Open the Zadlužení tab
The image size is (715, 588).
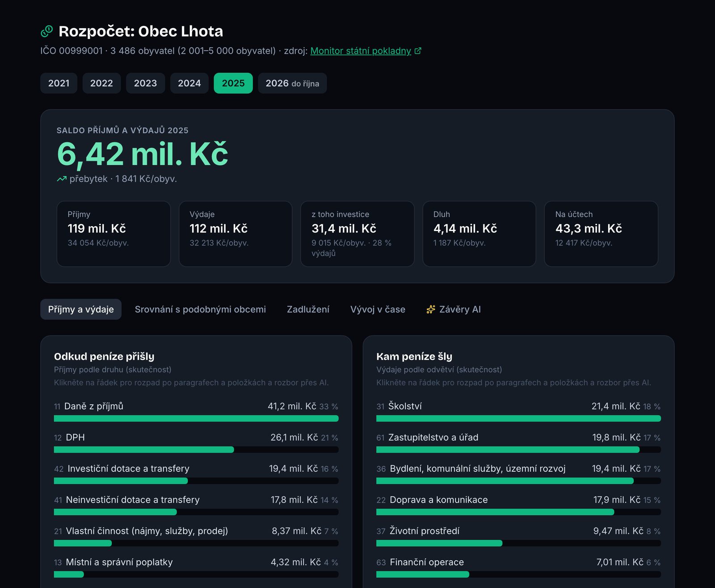(x=308, y=309)
